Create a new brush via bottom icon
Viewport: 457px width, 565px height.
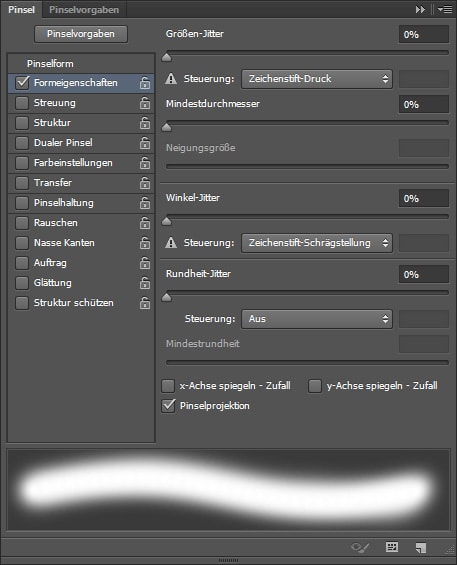point(421,548)
